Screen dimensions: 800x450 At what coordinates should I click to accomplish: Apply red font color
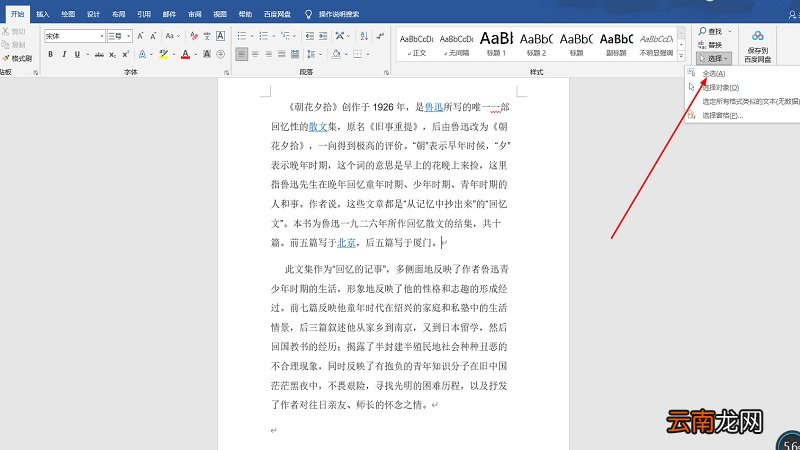185,54
